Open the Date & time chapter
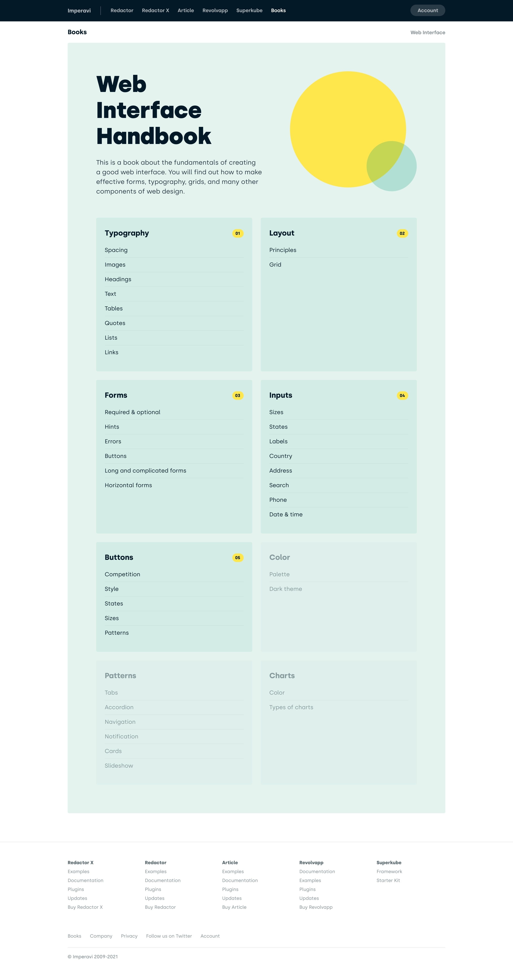The width and height of the screenshot is (513, 980). pos(286,514)
